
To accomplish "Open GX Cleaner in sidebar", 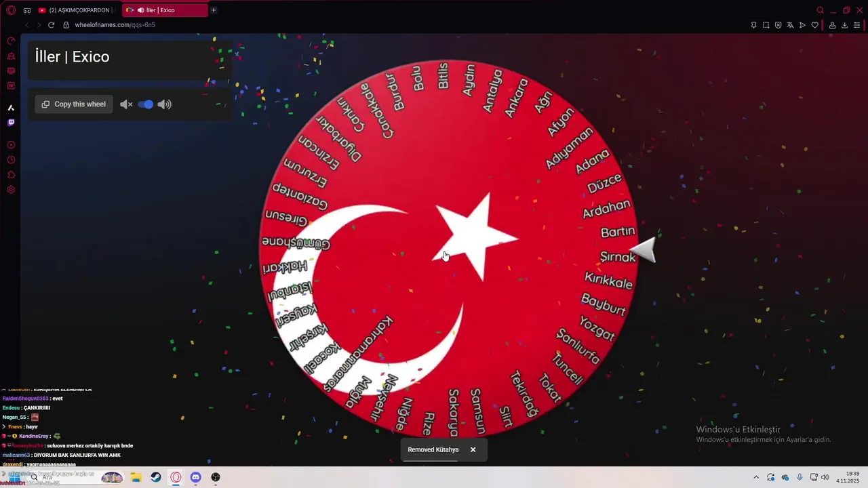I will click(11, 56).
